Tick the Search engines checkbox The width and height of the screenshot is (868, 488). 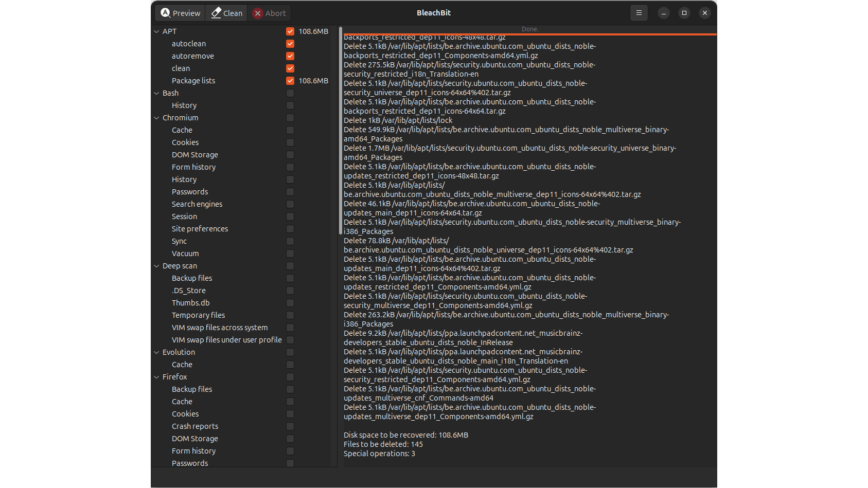(x=290, y=204)
